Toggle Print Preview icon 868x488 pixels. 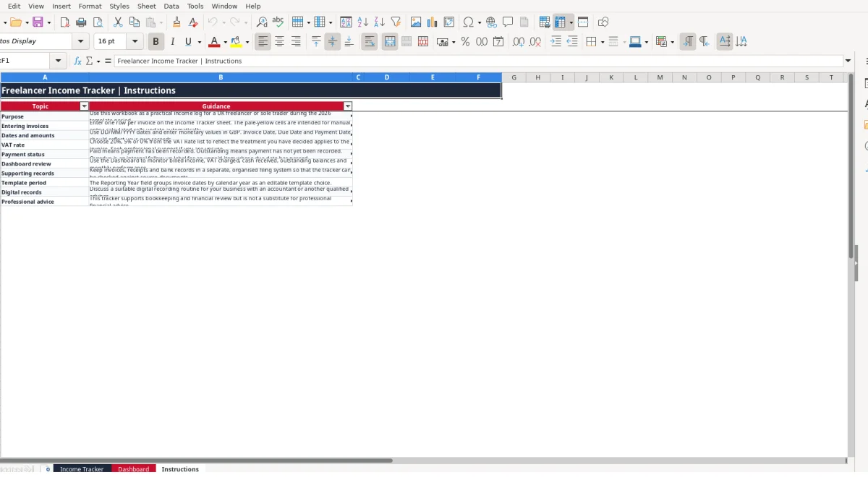click(x=97, y=22)
